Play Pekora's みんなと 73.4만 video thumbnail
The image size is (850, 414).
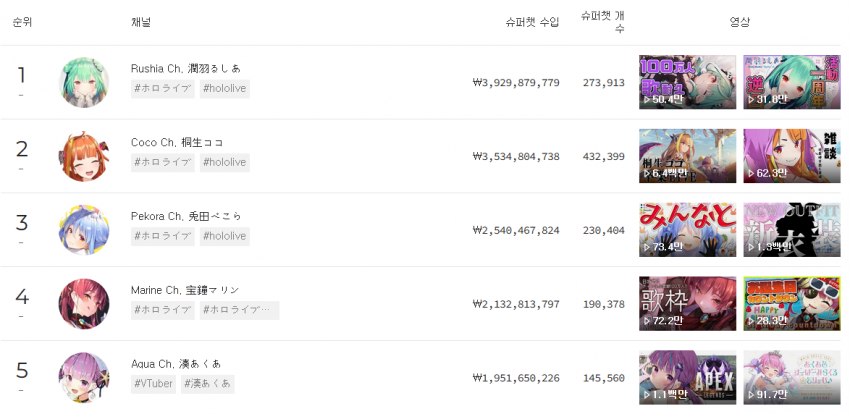pyautogui.click(x=687, y=230)
